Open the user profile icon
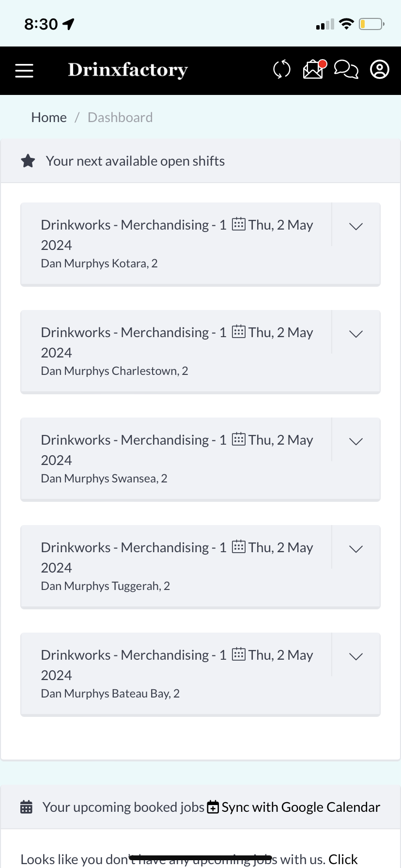 click(x=380, y=69)
